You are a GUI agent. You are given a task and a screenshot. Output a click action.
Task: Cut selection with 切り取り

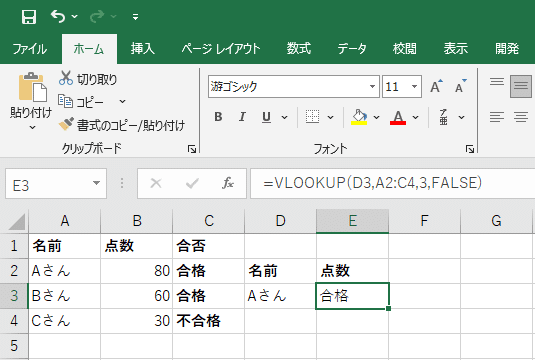pyautogui.click(x=88, y=79)
